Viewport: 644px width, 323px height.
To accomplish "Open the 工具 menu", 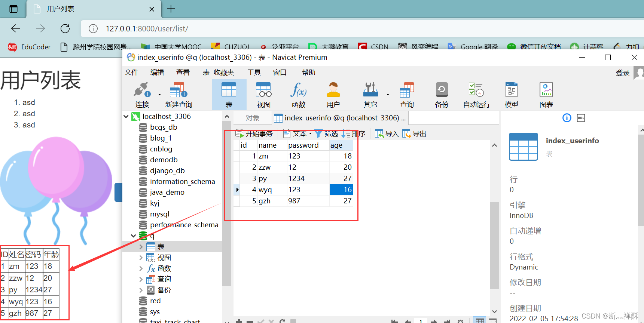I will [254, 73].
